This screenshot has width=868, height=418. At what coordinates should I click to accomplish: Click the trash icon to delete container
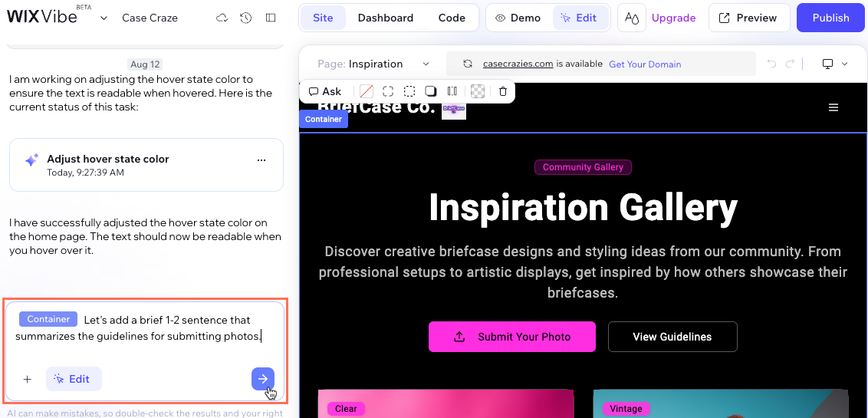point(503,91)
